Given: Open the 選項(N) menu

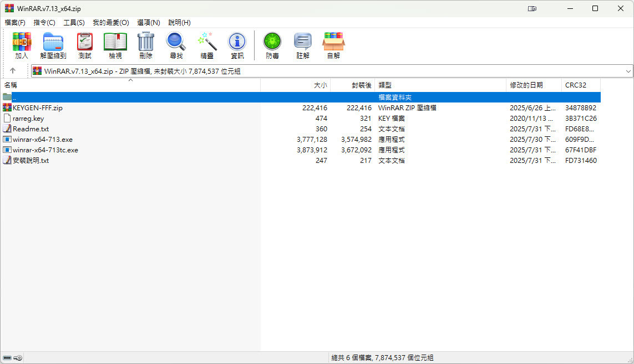Looking at the screenshot, I should click(x=149, y=23).
